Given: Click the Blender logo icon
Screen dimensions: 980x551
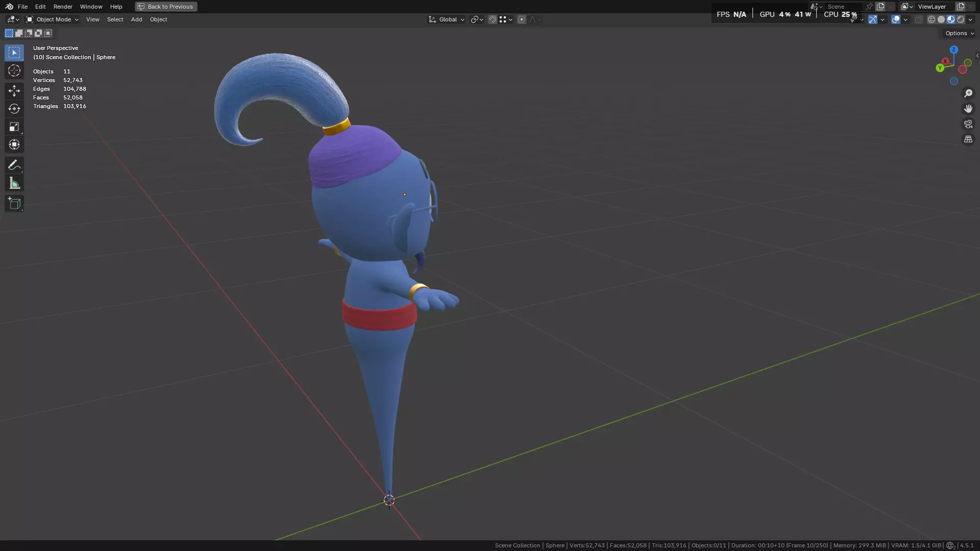Looking at the screenshot, I should (9, 7).
